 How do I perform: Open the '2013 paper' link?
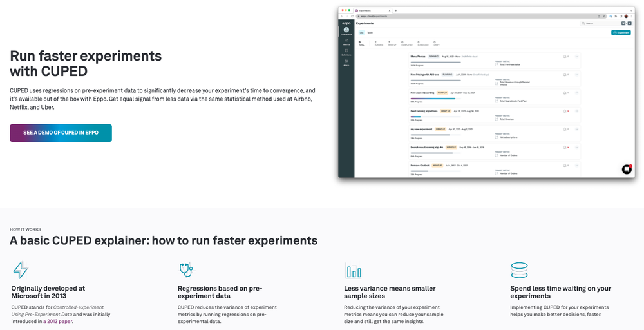pos(58,322)
